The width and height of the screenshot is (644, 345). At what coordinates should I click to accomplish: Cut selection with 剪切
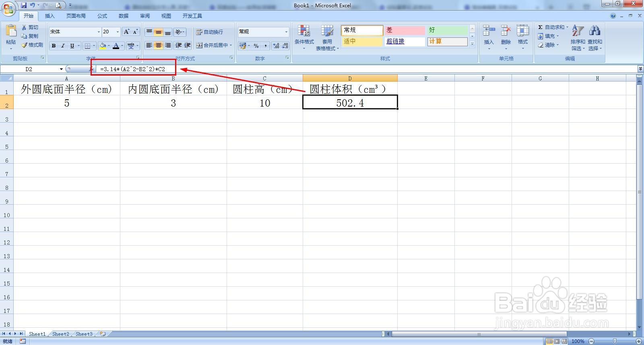coord(31,27)
